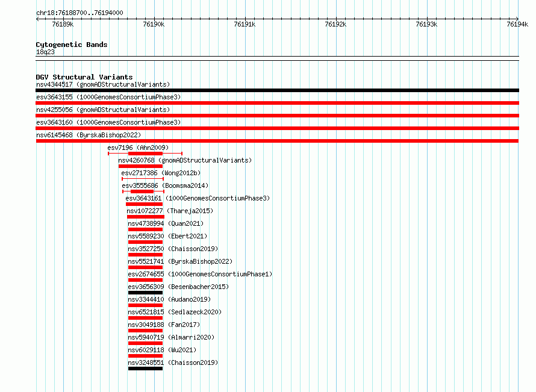Select nsv4738994 Quan2021 label
The height and width of the screenshot is (392, 536).
pyautogui.click(x=166, y=223)
